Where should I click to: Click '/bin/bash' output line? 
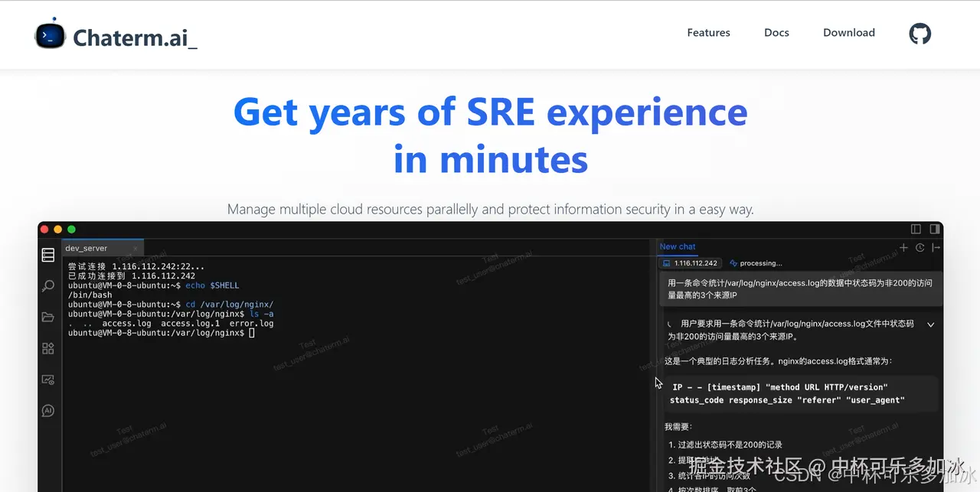(x=90, y=295)
